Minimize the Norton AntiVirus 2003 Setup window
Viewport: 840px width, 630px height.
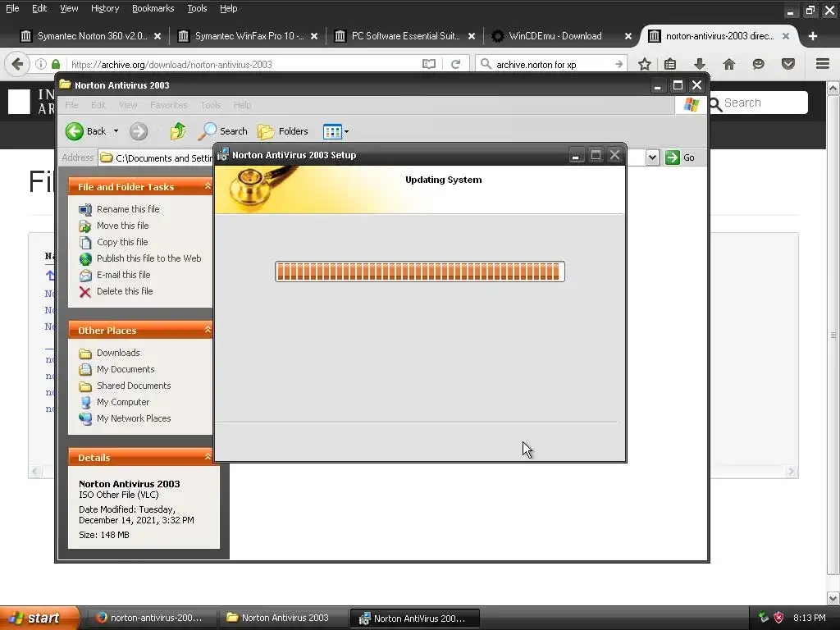pos(575,155)
